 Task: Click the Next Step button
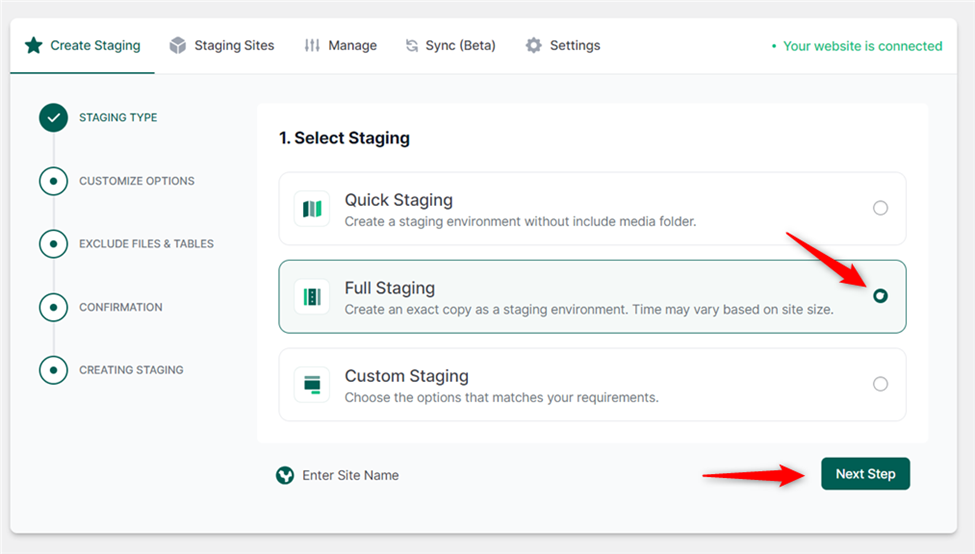(865, 474)
